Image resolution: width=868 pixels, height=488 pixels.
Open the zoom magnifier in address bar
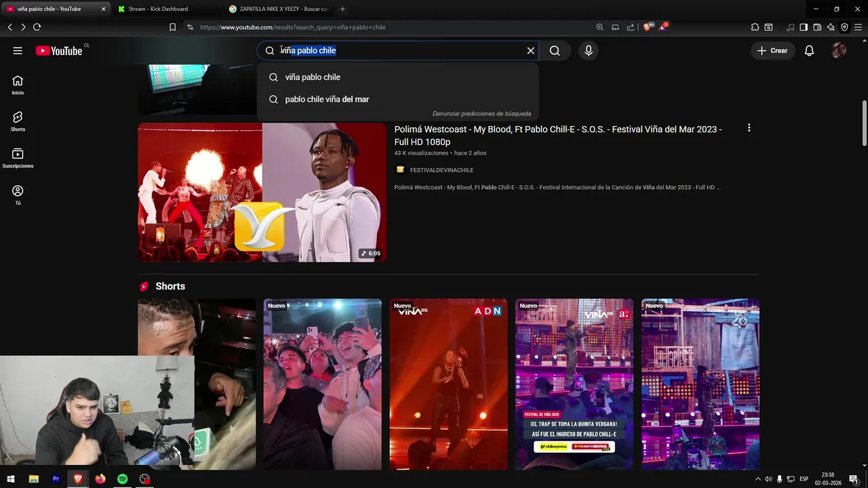coord(599,27)
